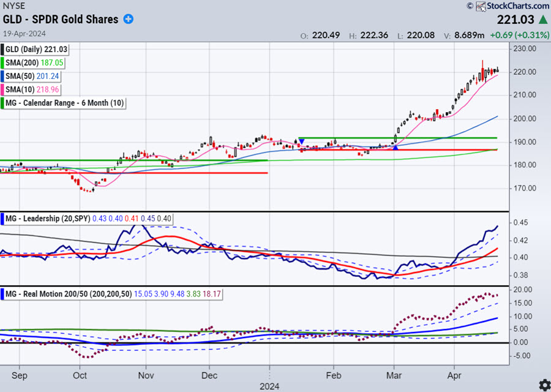Click the blue swatch beside SMA(50)
Viewport: 551px width, 392px height.
click(4, 76)
